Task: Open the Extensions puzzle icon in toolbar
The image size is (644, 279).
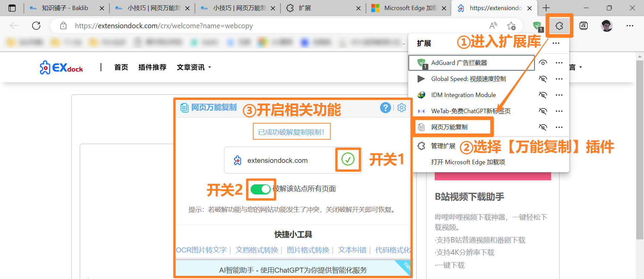Action: [x=559, y=26]
